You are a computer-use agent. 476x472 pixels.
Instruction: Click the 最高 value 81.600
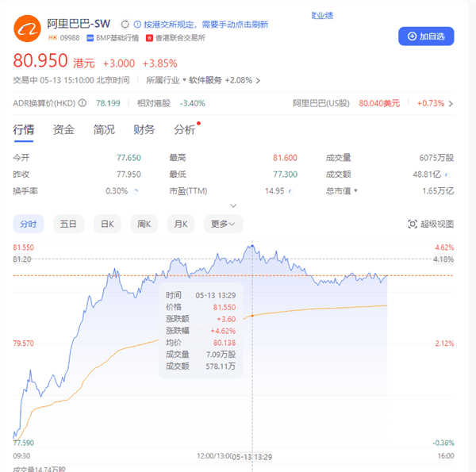click(x=285, y=158)
